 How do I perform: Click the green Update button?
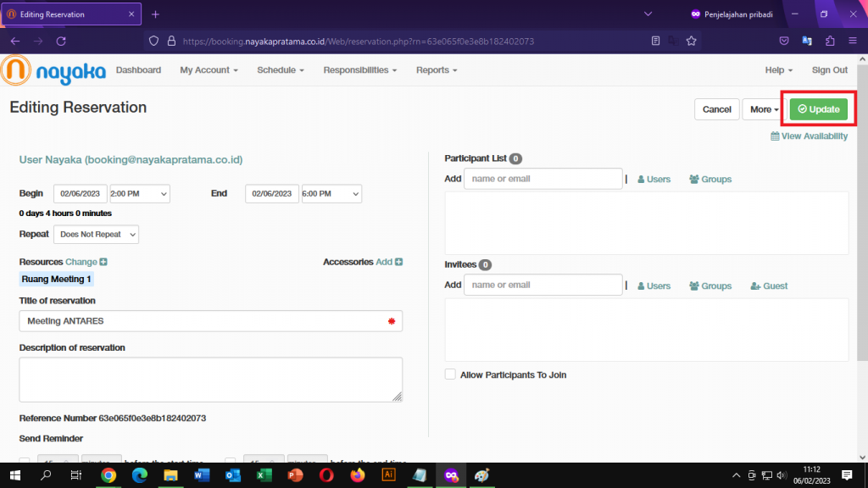(x=819, y=109)
